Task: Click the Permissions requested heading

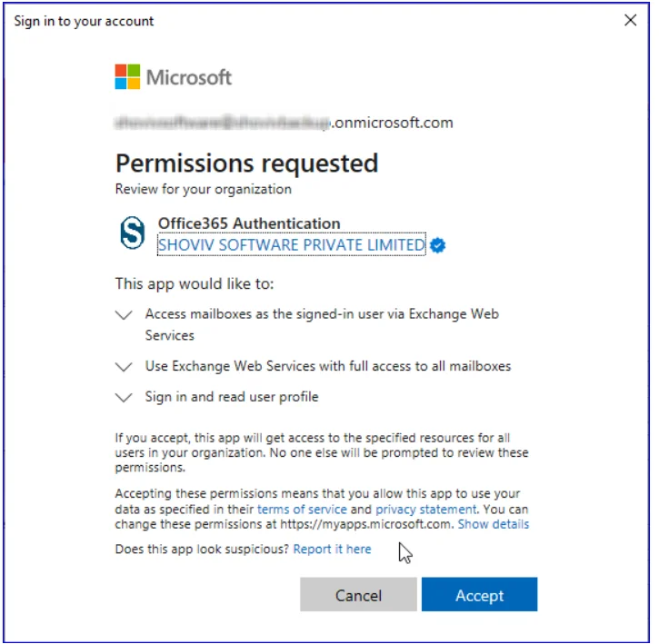Action: 246,163
